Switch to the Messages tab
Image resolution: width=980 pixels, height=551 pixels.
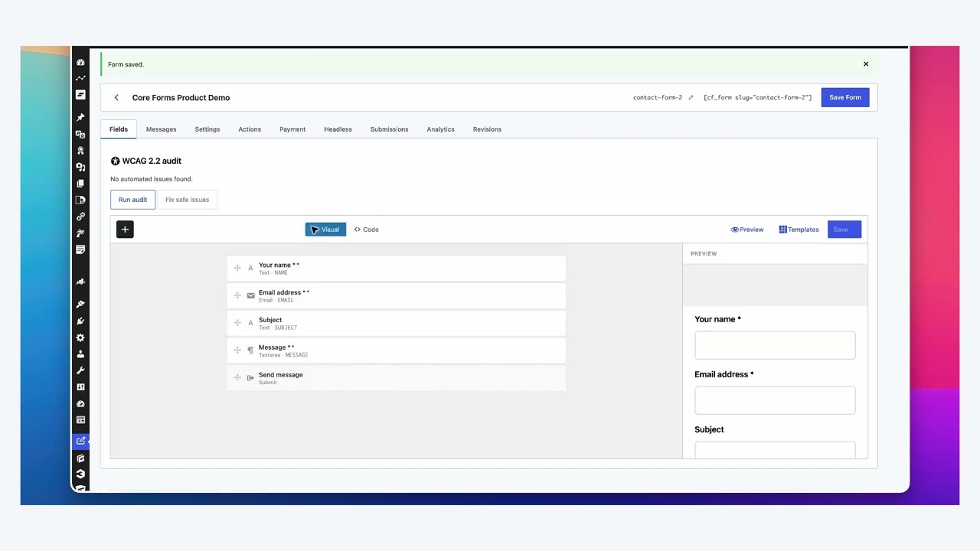(161, 129)
